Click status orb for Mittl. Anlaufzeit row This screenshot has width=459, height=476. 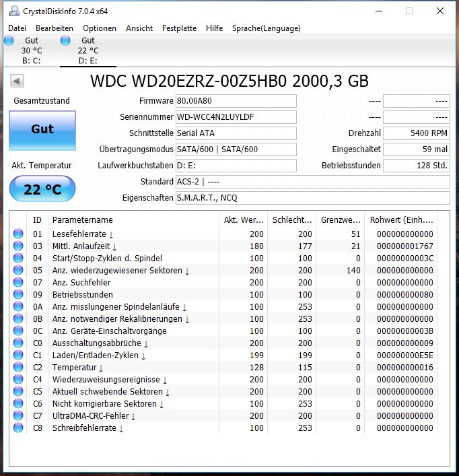(x=18, y=246)
